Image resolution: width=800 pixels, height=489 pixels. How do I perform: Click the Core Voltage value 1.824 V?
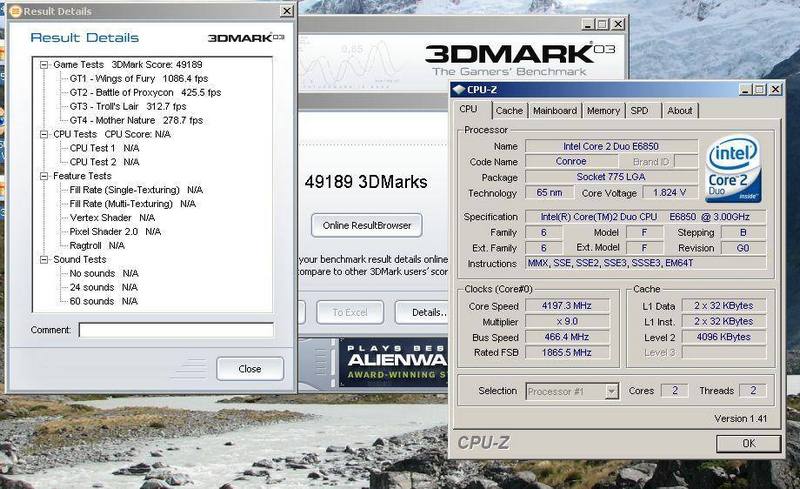[x=669, y=192]
